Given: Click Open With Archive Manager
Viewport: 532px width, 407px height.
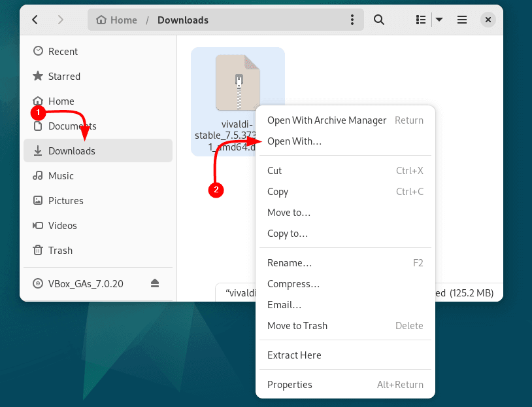Looking at the screenshot, I should [327, 120].
